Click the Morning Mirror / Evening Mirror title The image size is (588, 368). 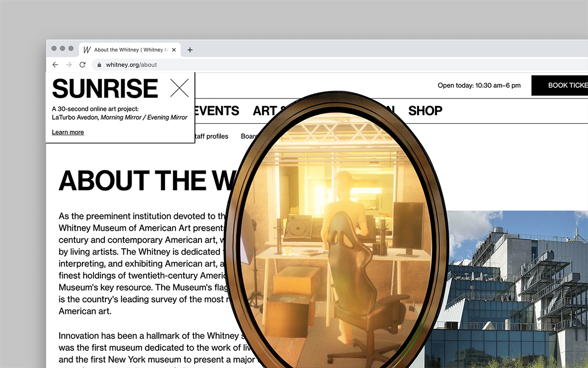[144, 117]
